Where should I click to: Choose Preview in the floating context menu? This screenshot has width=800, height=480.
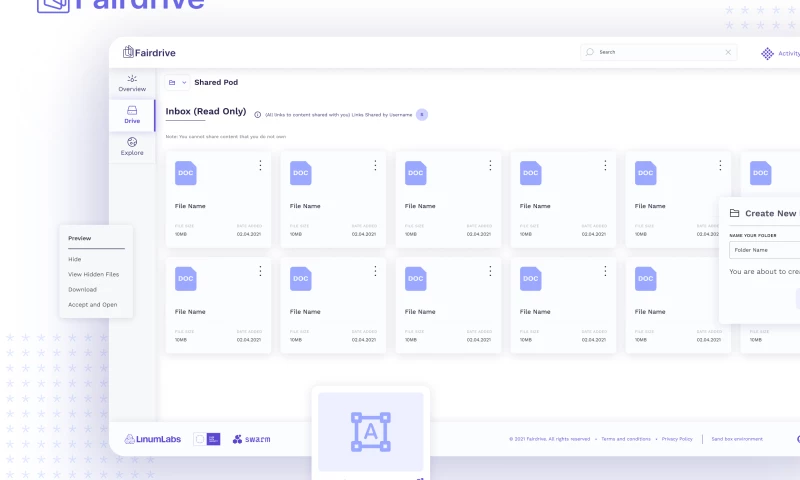80,238
